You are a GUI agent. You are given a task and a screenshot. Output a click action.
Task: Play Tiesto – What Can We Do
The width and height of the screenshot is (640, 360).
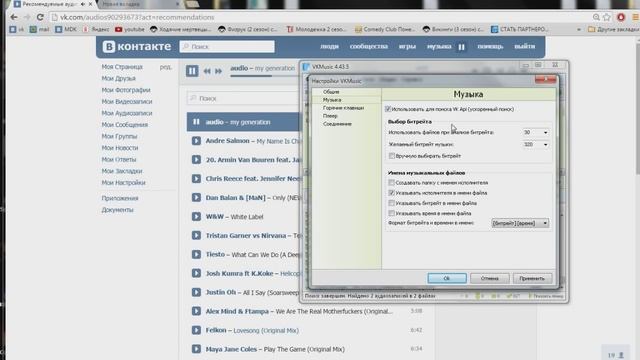(196, 254)
